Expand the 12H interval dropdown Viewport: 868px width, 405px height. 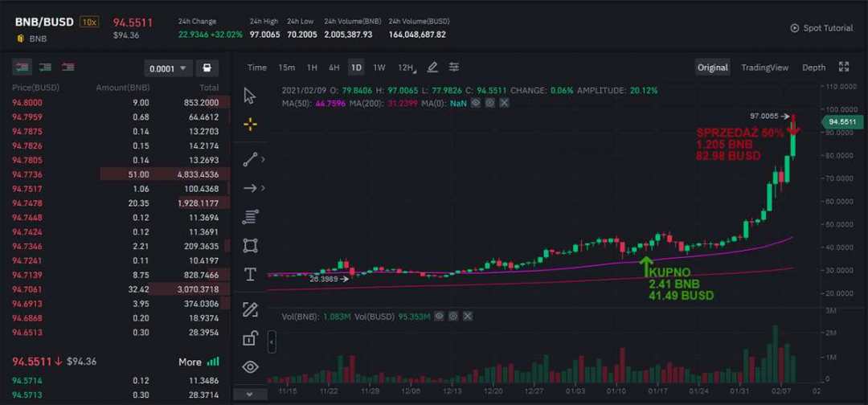click(407, 67)
